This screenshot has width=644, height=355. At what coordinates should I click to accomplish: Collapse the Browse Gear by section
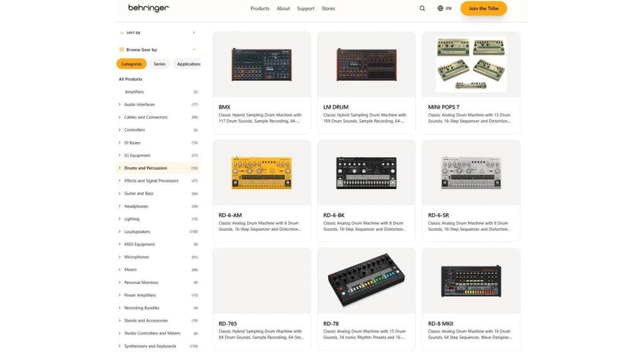194,50
